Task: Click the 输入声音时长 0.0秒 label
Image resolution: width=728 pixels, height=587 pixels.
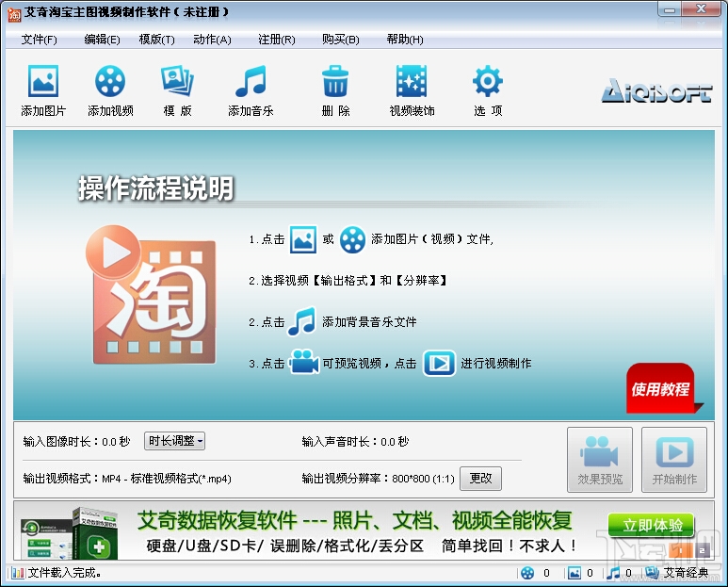Action: [x=355, y=441]
